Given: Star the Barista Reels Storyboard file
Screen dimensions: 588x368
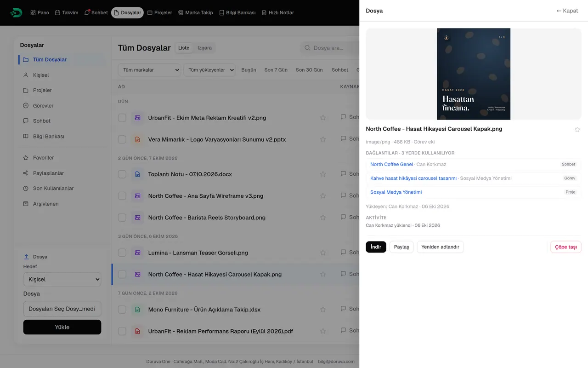Looking at the screenshot, I should [323, 218].
